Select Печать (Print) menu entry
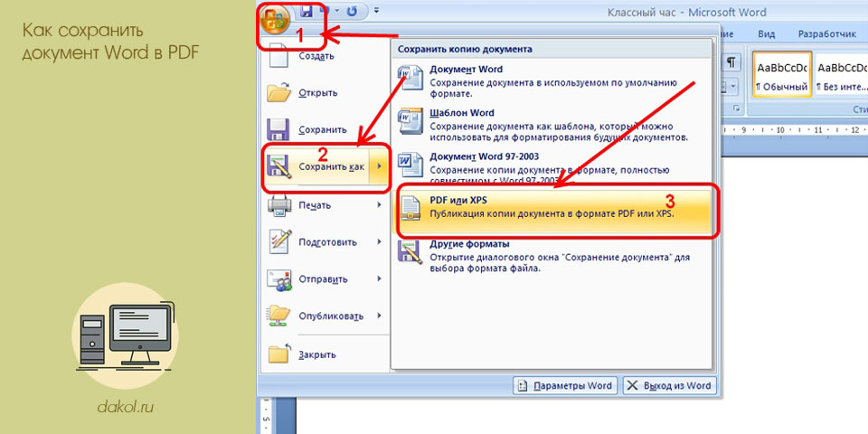Viewport: 868px width, 434px height. (325, 205)
